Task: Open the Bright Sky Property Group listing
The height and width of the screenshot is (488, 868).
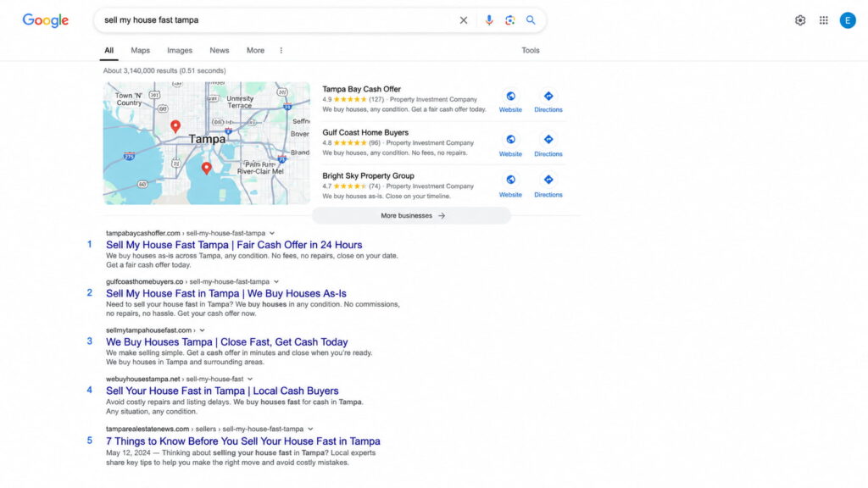Action: point(368,176)
